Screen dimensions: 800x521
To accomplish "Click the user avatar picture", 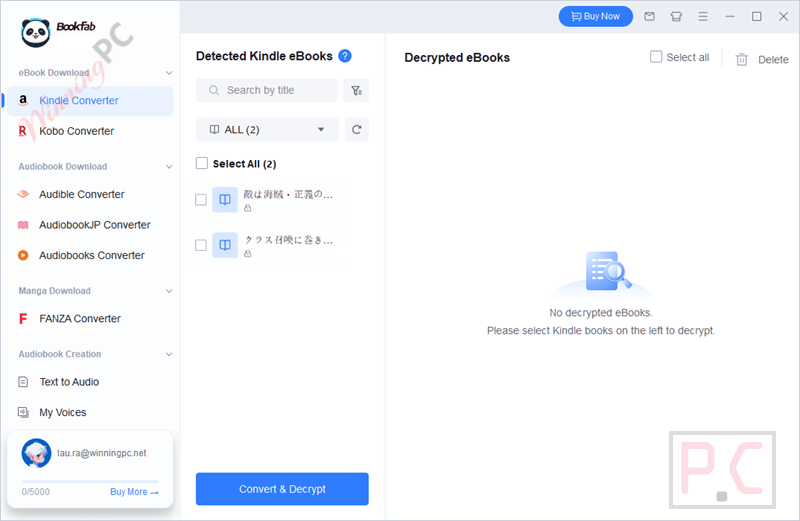I will pos(36,453).
